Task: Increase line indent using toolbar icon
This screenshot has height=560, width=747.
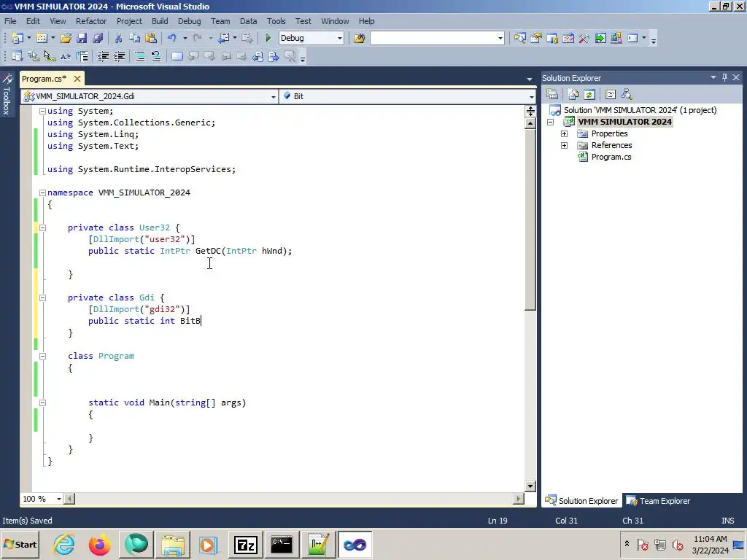Action: [x=119, y=56]
